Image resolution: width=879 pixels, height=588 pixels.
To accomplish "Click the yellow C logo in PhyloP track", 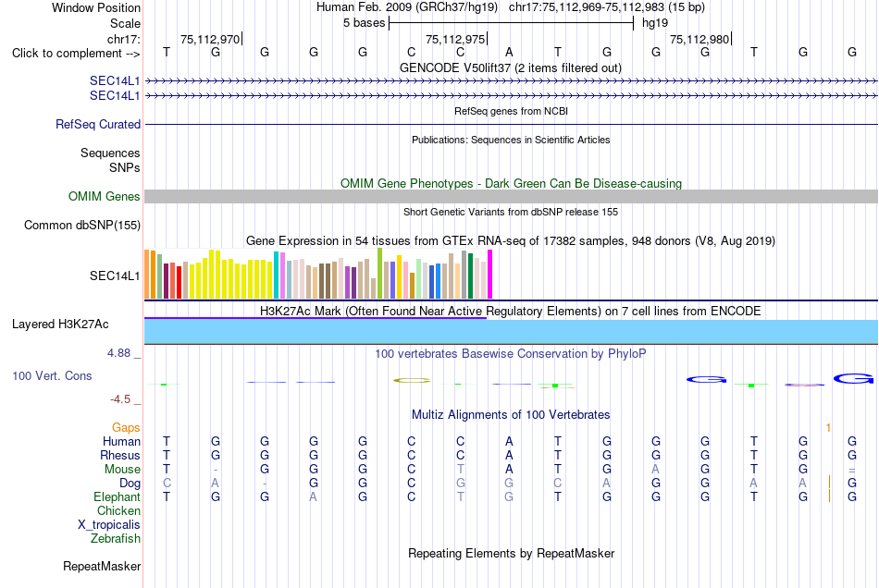I will coord(412,380).
